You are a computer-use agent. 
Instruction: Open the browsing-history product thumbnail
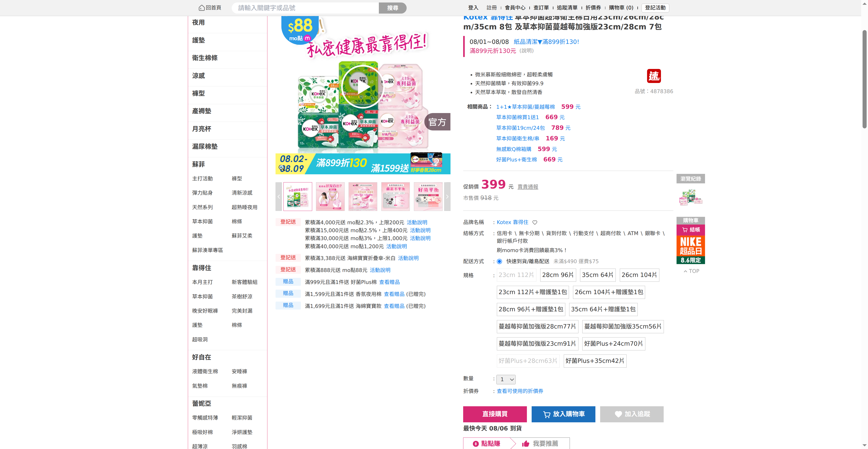(x=690, y=197)
